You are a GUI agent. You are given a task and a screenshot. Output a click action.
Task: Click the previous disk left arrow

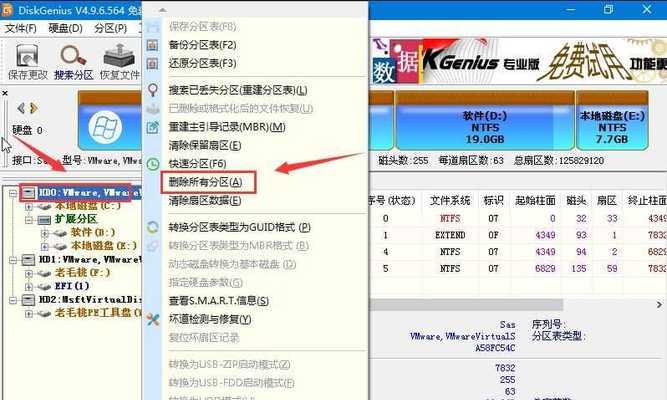coord(21,109)
